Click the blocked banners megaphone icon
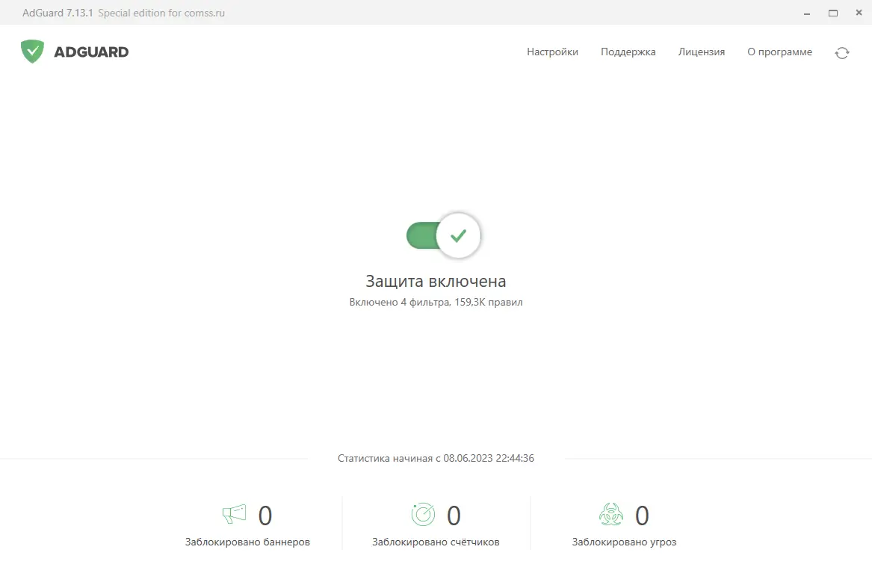The image size is (872, 588). pyautogui.click(x=234, y=513)
